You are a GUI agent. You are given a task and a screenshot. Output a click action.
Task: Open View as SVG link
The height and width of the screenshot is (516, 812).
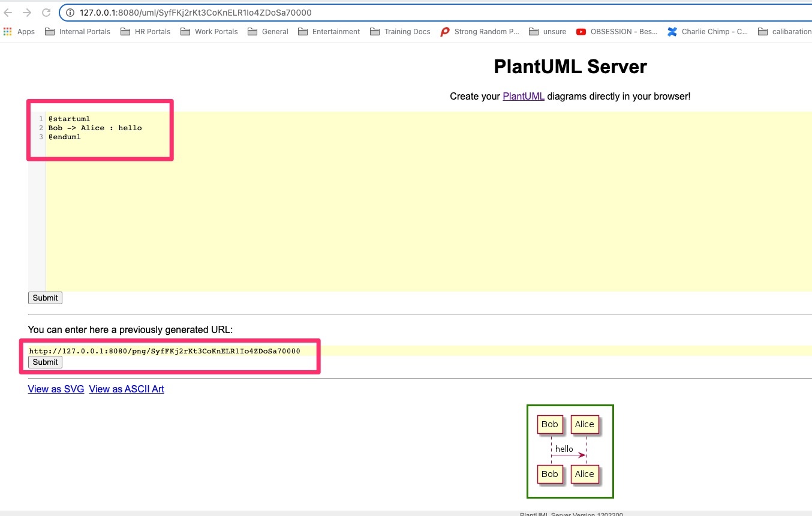56,389
